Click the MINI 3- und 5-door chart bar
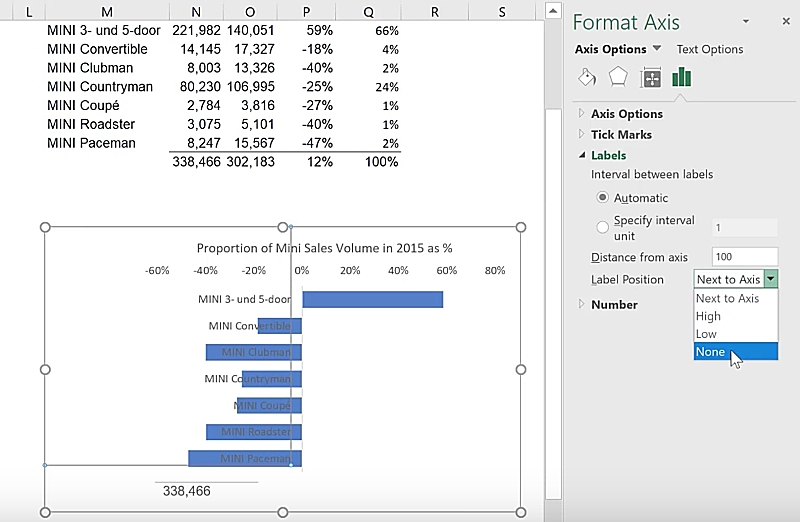The width and height of the screenshot is (800, 522). (x=372, y=300)
